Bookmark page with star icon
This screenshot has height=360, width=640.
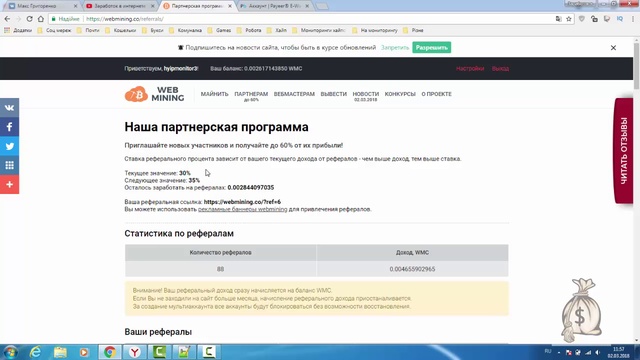[569, 19]
